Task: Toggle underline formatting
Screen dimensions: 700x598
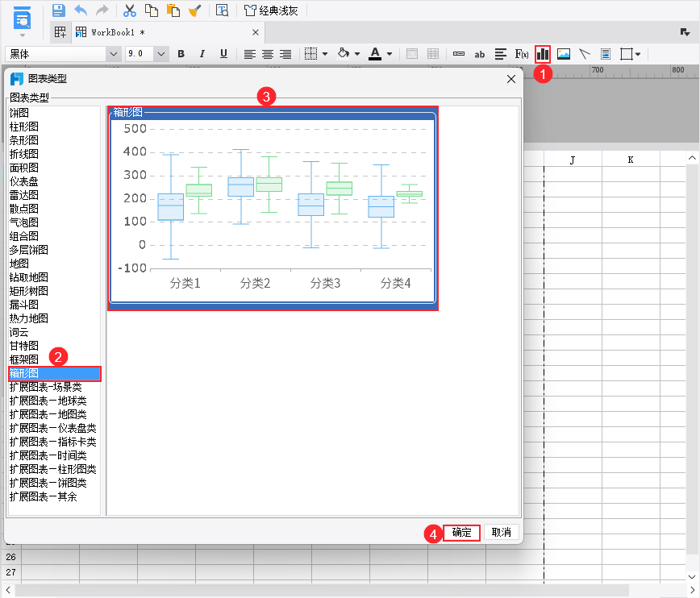Action: click(223, 54)
